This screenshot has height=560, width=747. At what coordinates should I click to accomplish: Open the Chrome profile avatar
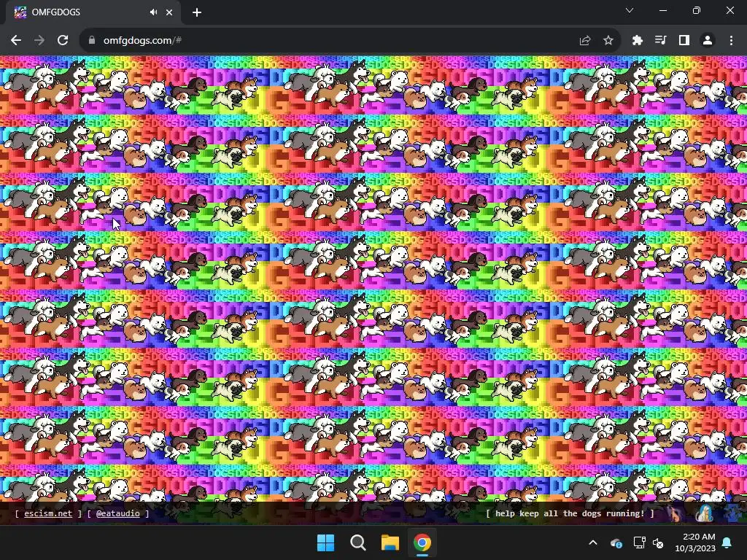[708, 41]
